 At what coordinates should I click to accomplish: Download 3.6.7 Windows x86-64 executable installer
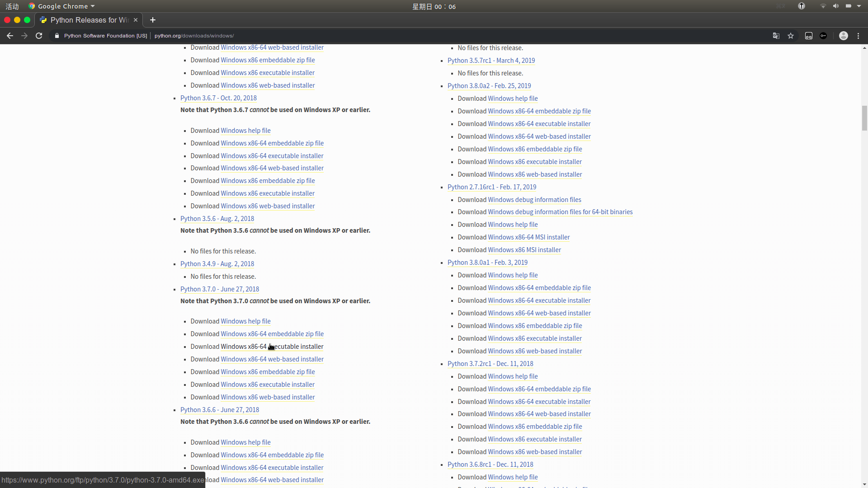pos(272,156)
